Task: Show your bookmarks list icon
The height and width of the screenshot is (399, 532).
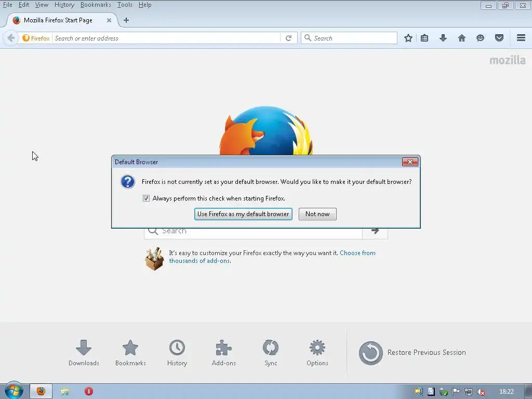Action: click(424, 38)
